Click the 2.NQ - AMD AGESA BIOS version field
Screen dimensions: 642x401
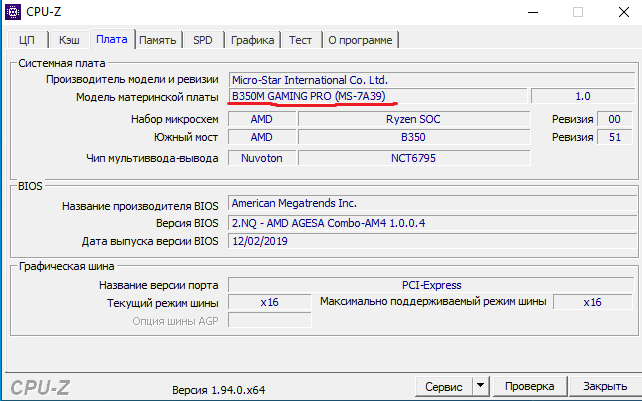tap(432, 223)
